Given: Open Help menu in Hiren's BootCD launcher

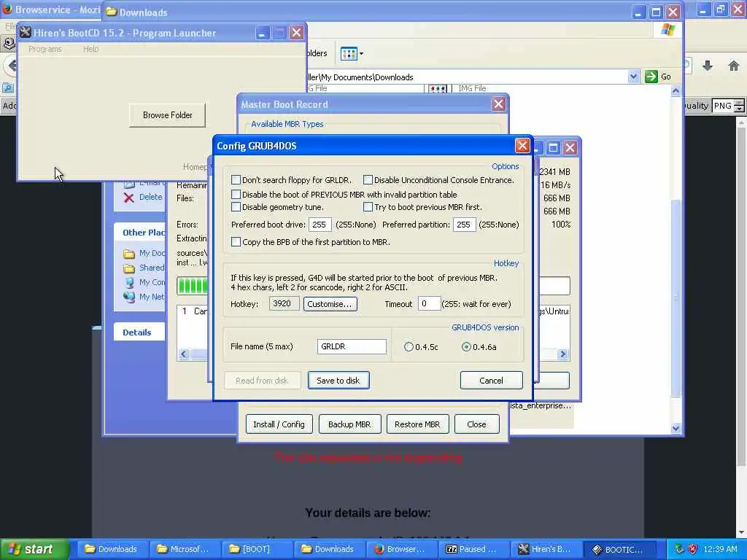Looking at the screenshot, I should (90, 49).
